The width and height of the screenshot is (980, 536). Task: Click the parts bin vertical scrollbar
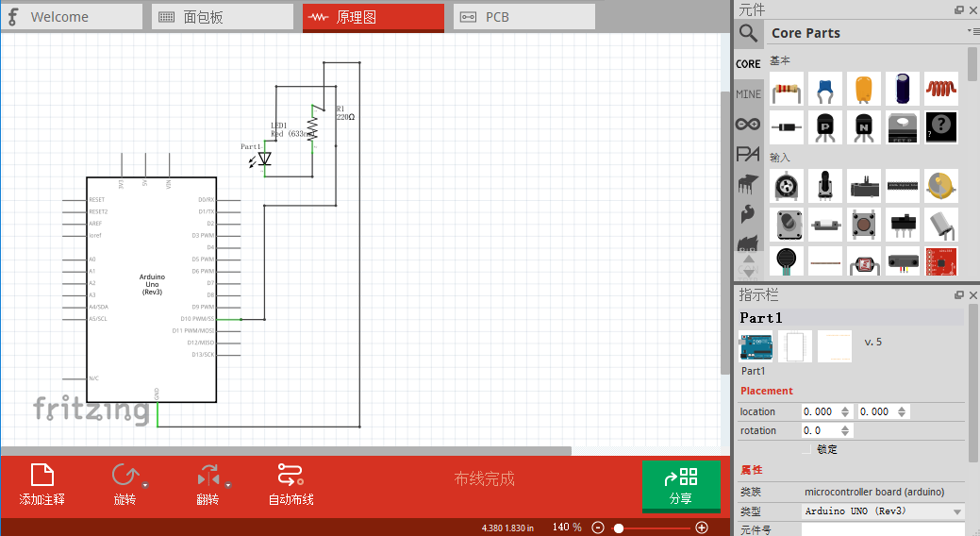972,64
